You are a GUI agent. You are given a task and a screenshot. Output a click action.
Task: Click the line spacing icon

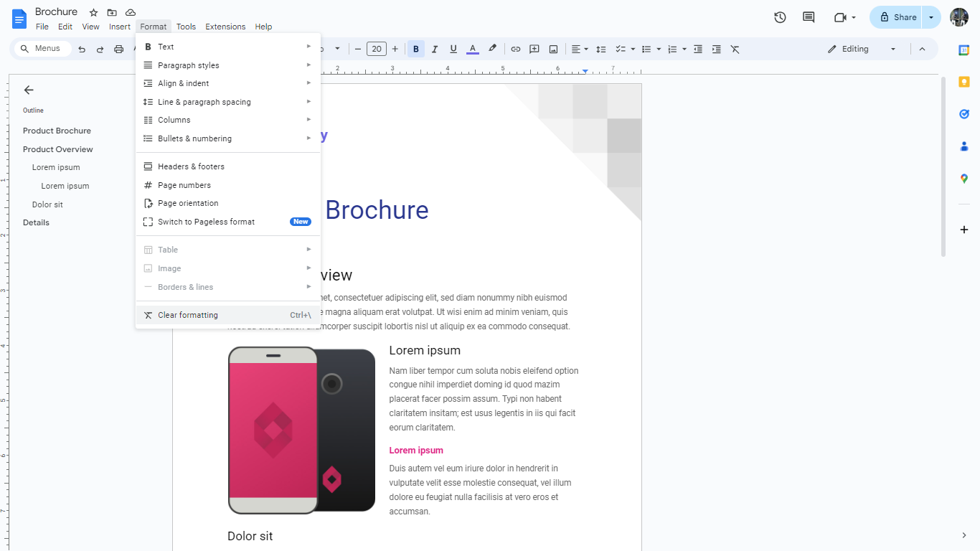[601, 49]
